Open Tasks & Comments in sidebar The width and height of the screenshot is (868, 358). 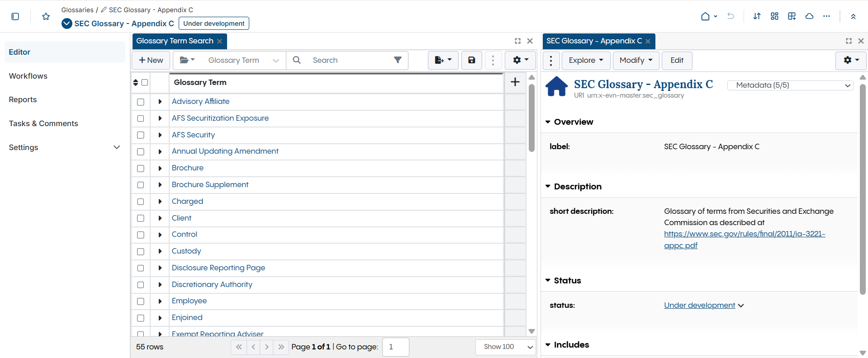click(43, 123)
